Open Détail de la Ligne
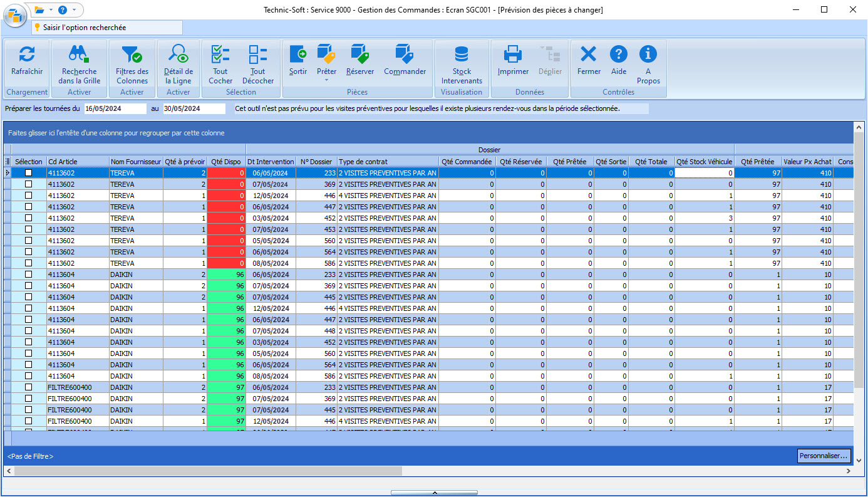This screenshot has height=497, width=868. 178,55
